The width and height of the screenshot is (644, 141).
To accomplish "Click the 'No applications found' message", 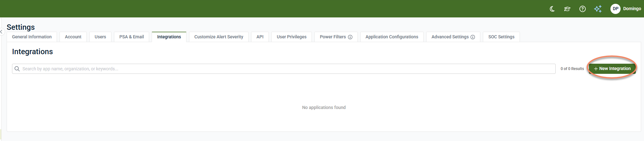I will 324,107.
